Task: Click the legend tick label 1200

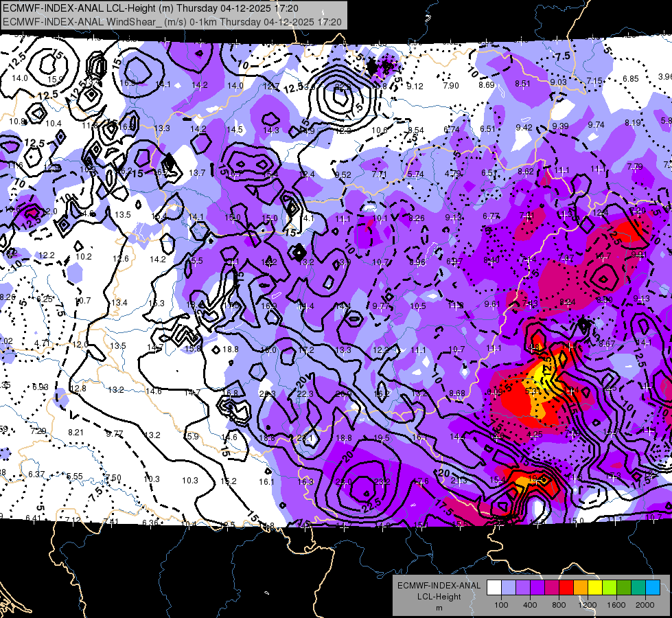Action: (x=587, y=605)
